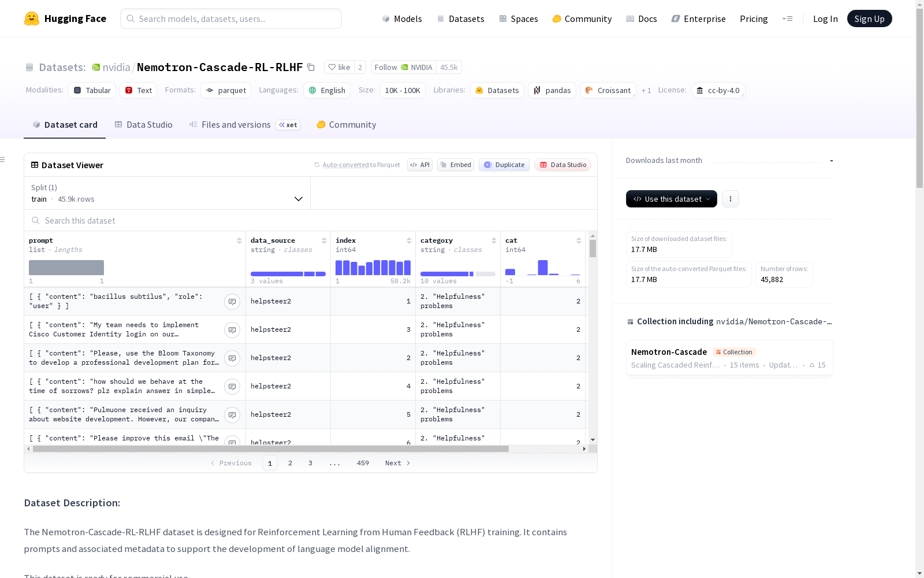
Task: Go to page 3 of the table
Action: pos(310,463)
